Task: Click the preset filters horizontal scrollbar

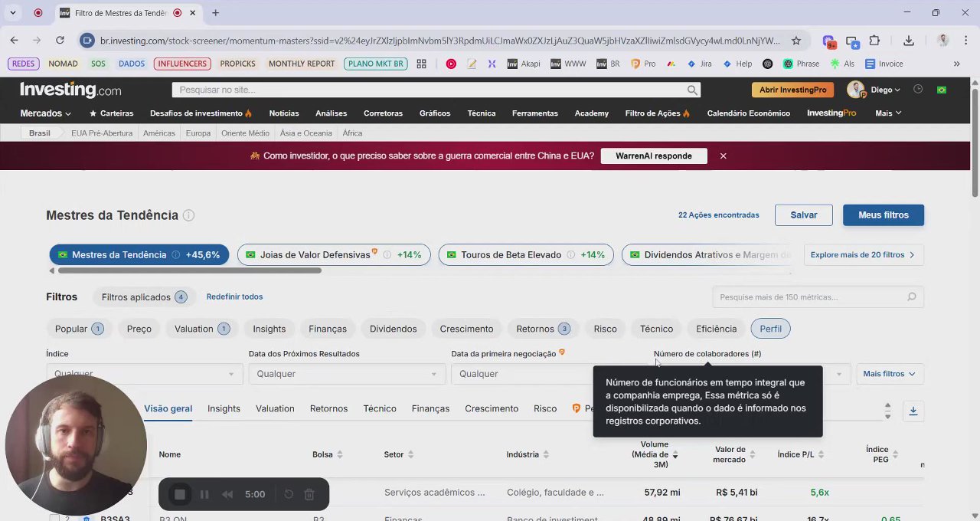Action: coord(190,270)
